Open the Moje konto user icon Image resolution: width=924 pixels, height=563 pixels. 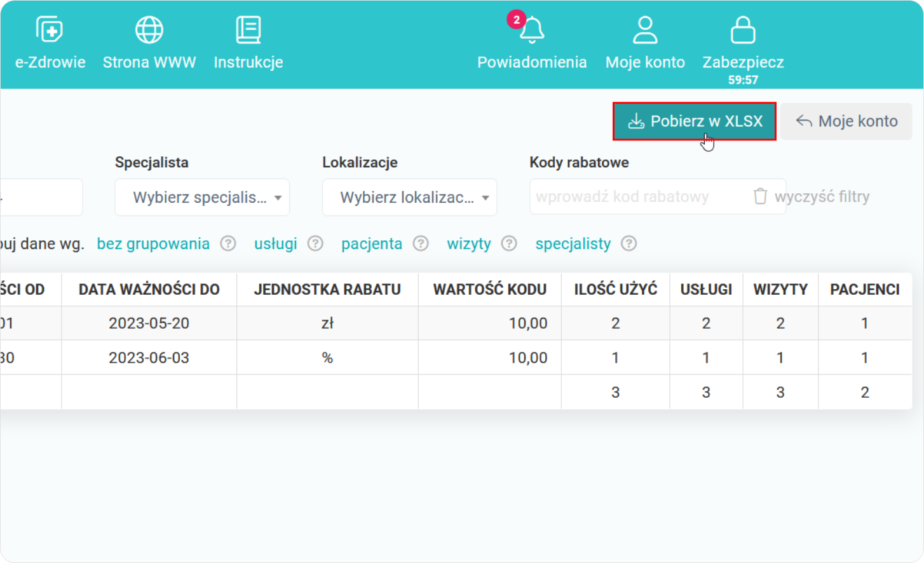tap(645, 30)
